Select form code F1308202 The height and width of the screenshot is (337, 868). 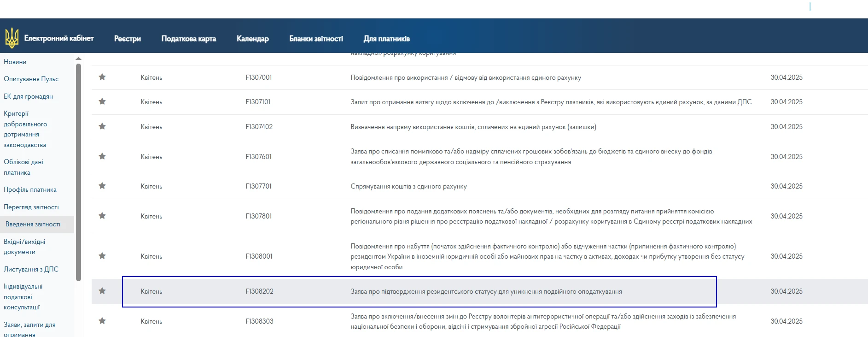point(260,291)
